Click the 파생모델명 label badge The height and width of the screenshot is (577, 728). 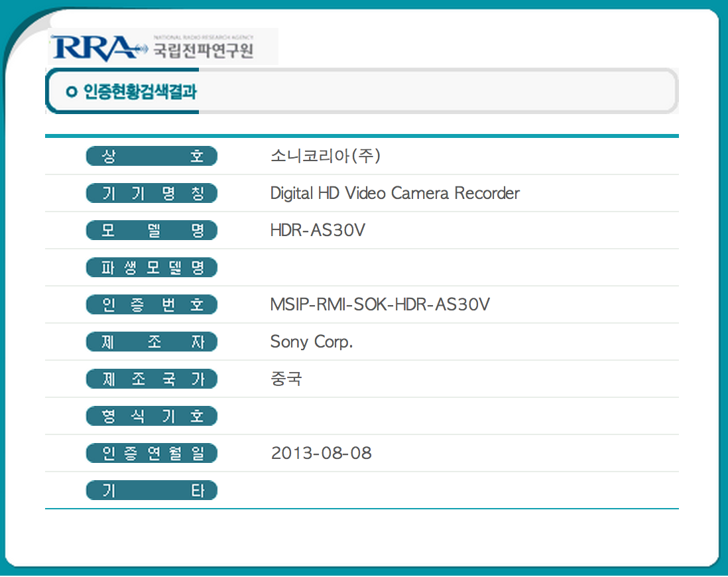tap(152, 267)
